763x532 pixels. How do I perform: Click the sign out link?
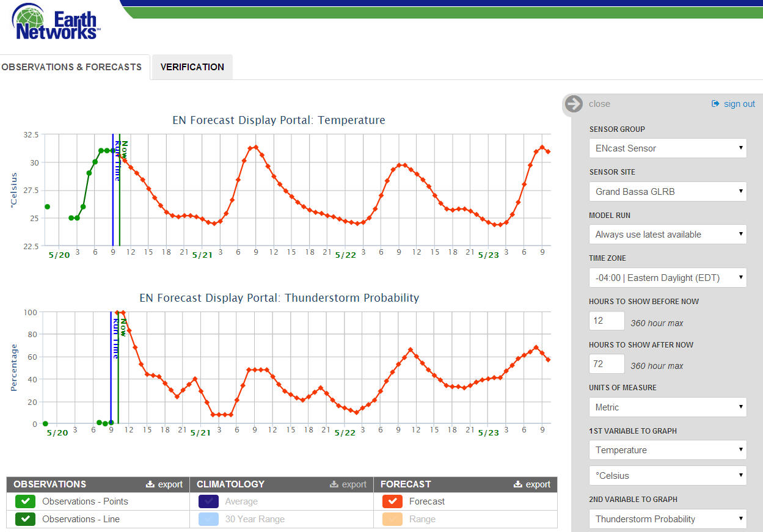[x=739, y=104]
